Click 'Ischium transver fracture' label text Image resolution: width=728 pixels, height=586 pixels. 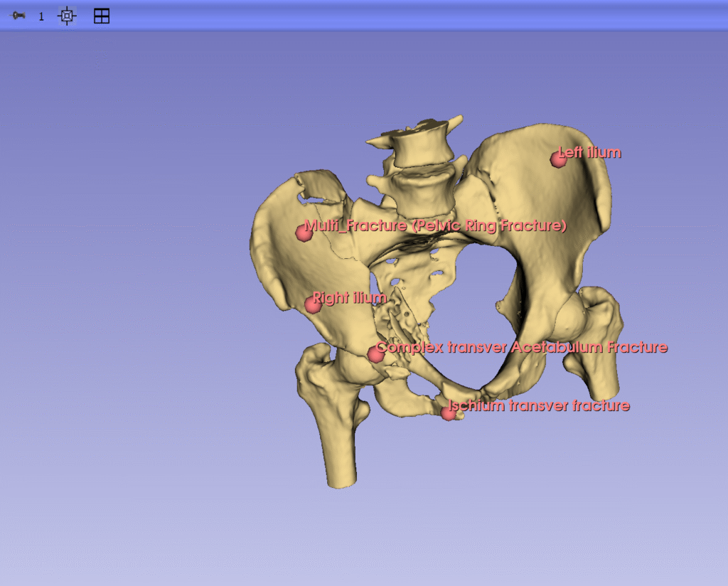539,405
